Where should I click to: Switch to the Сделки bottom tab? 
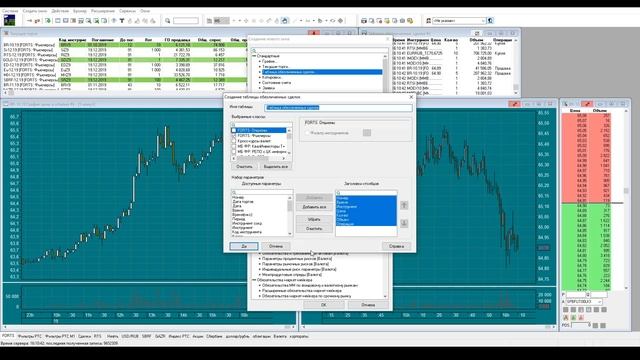pyautogui.click(x=84, y=336)
